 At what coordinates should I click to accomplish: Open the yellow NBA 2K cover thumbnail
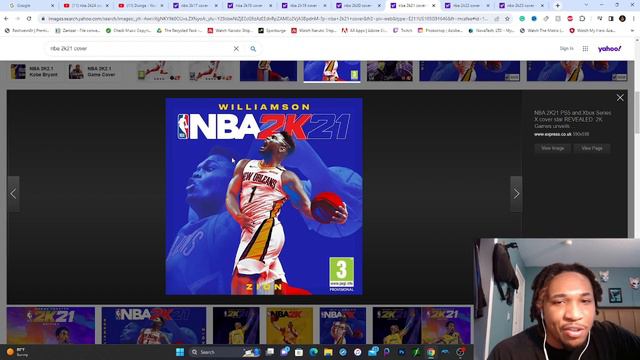point(289,326)
